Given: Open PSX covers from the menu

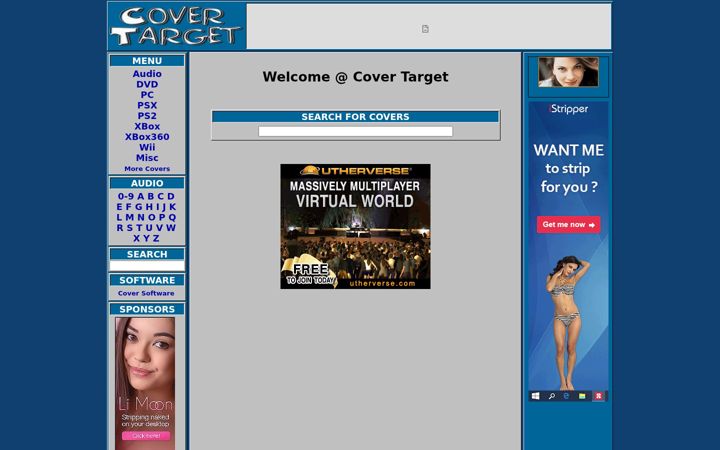Looking at the screenshot, I should tap(147, 106).
